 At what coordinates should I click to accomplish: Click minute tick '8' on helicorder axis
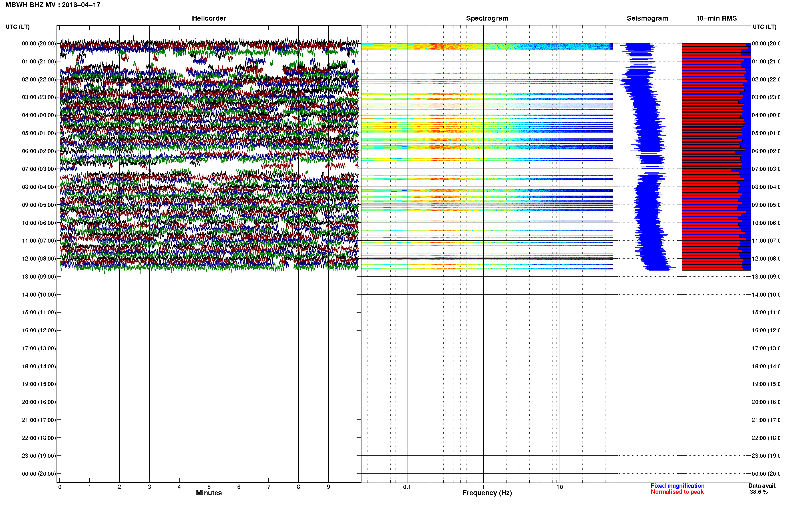pos(298,487)
